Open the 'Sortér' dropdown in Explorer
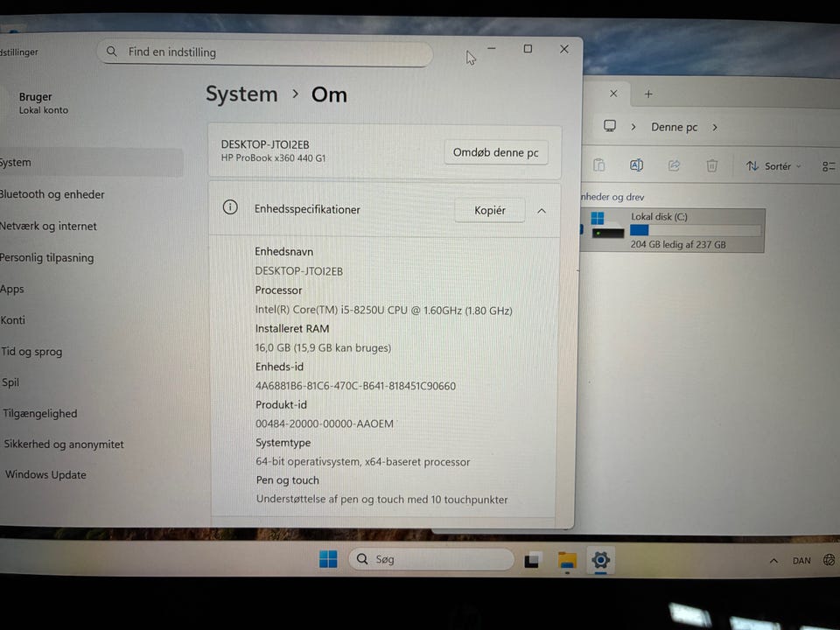The height and width of the screenshot is (630, 840). click(x=773, y=166)
